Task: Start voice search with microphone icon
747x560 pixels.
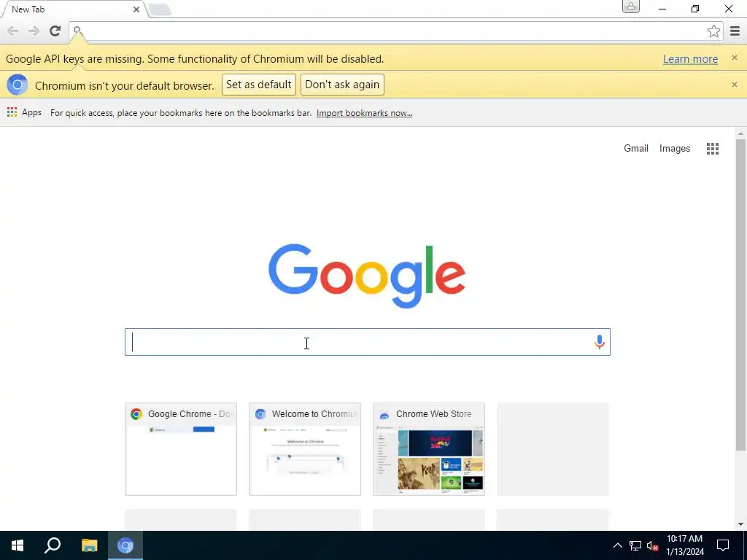Action: coord(600,342)
